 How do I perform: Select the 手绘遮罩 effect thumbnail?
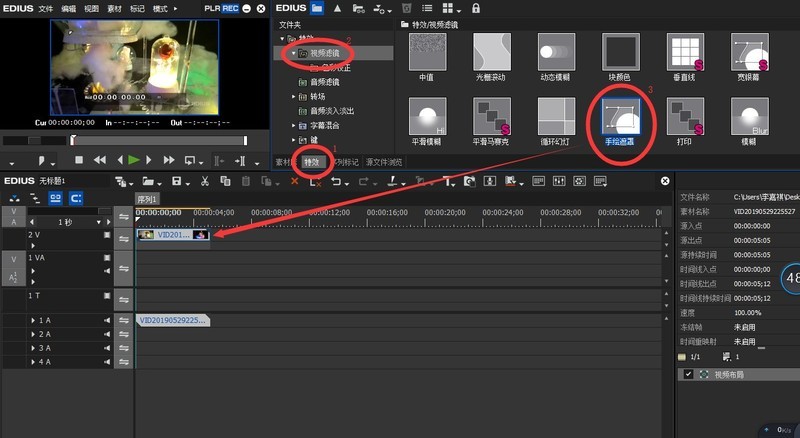tap(620, 122)
